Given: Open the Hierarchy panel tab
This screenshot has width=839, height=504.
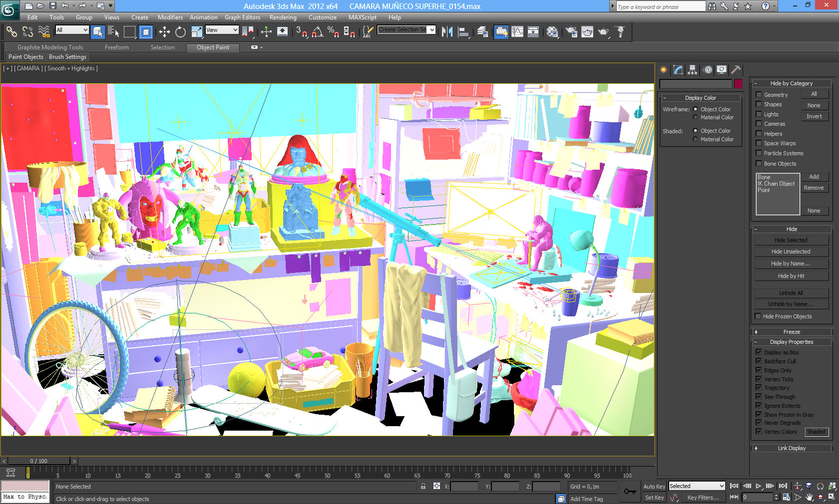Looking at the screenshot, I should [x=693, y=70].
